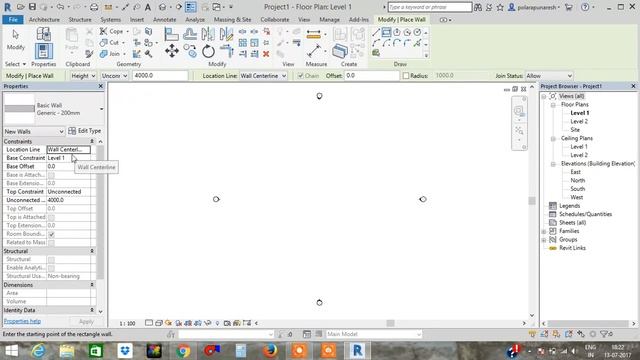Viewport: 640px width, 360px height.
Task: Select Mirror - Draw Axis tool
Action: click(x=226, y=34)
